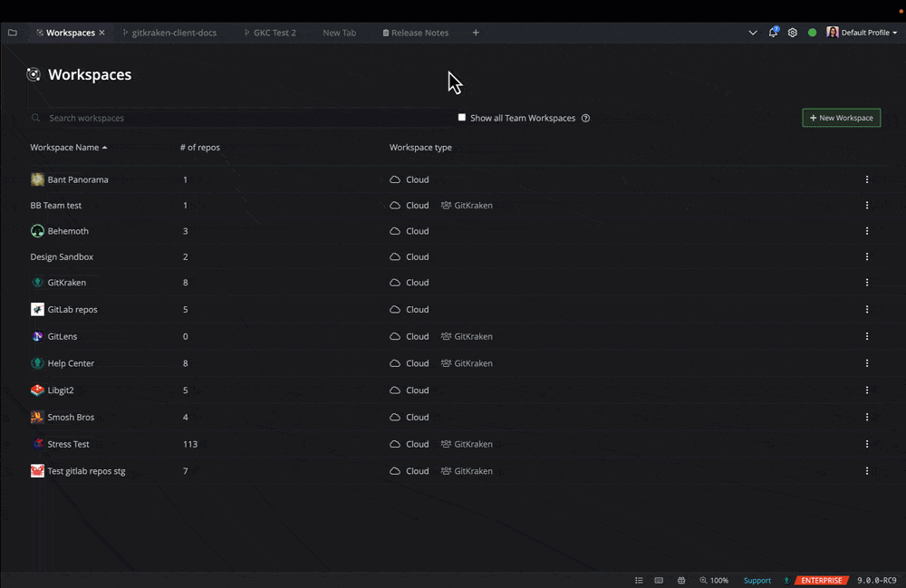Toggle the list view icon in status bar
Viewport: 906px width, 588px height.
639,581
